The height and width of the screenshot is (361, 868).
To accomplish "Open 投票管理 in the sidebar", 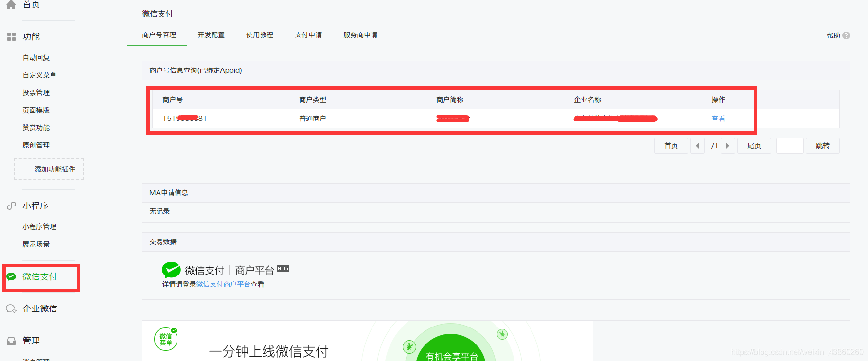I will coord(36,93).
